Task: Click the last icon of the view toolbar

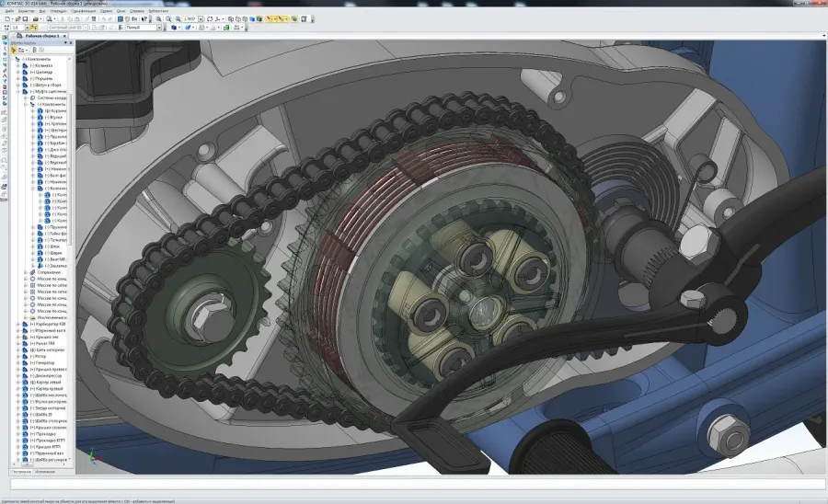Action: [x=305, y=19]
